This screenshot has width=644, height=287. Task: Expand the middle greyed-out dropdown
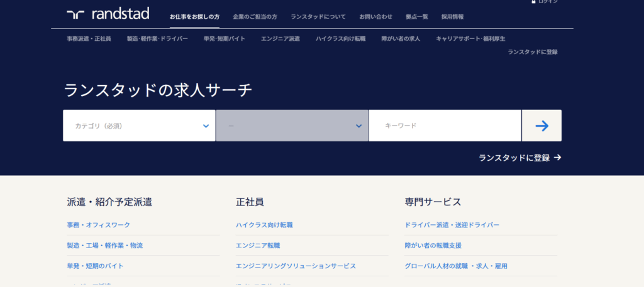292,126
